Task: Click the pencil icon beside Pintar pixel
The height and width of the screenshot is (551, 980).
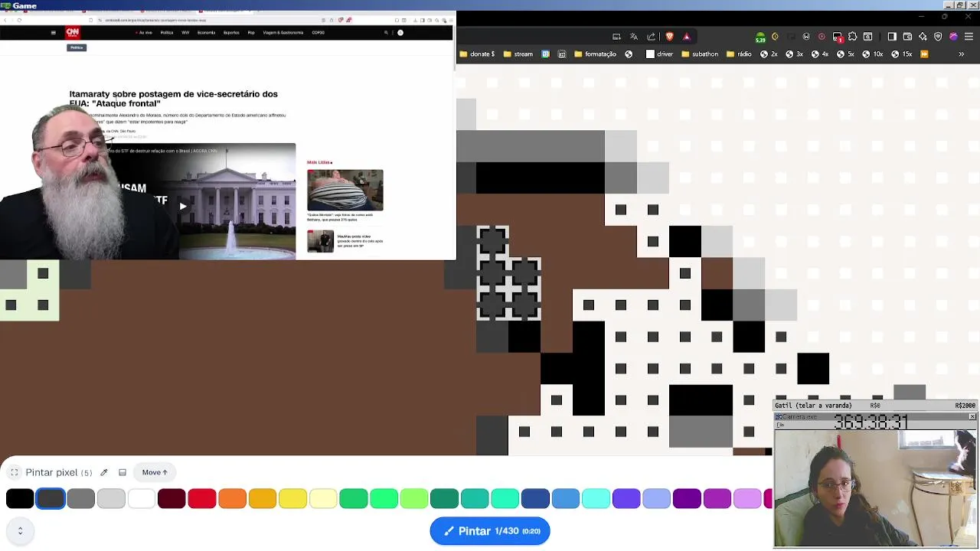Action: tap(104, 472)
